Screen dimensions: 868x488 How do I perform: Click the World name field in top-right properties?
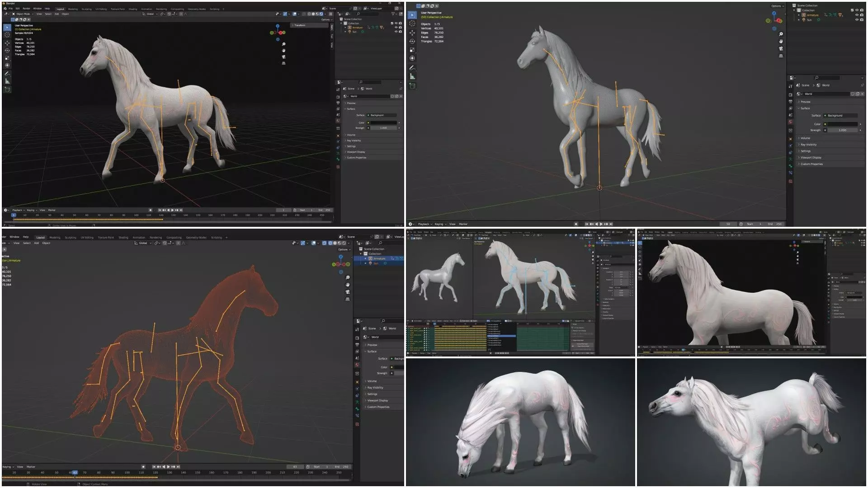coord(827,94)
